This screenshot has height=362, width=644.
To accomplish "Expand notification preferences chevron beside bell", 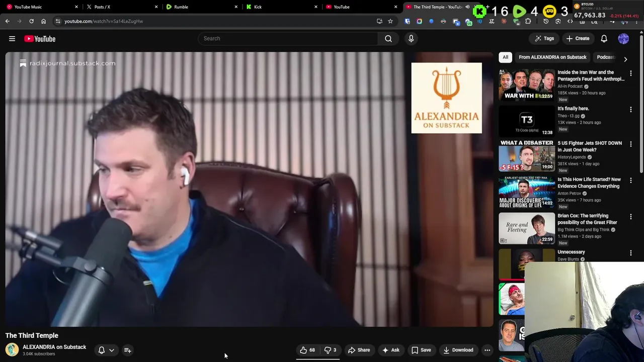I will 112,350.
